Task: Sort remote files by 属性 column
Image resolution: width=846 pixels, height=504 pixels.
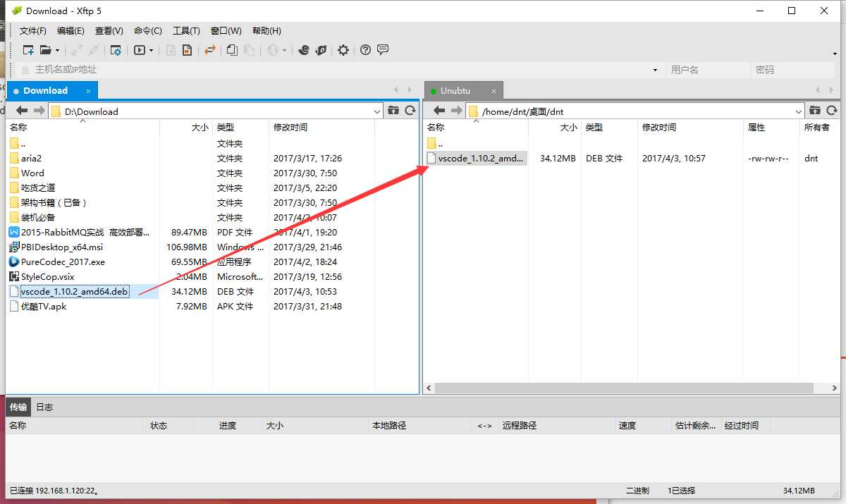Action: coord(771,128)
